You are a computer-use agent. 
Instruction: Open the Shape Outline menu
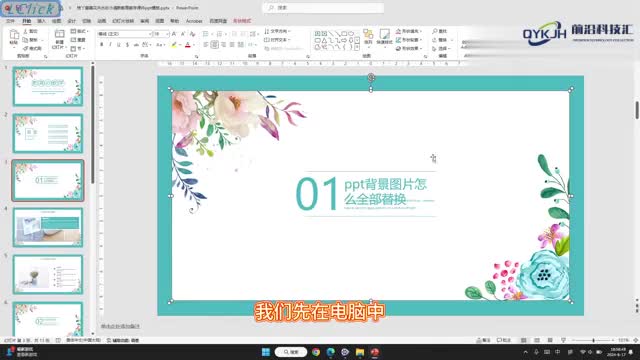tap(409, 40)
